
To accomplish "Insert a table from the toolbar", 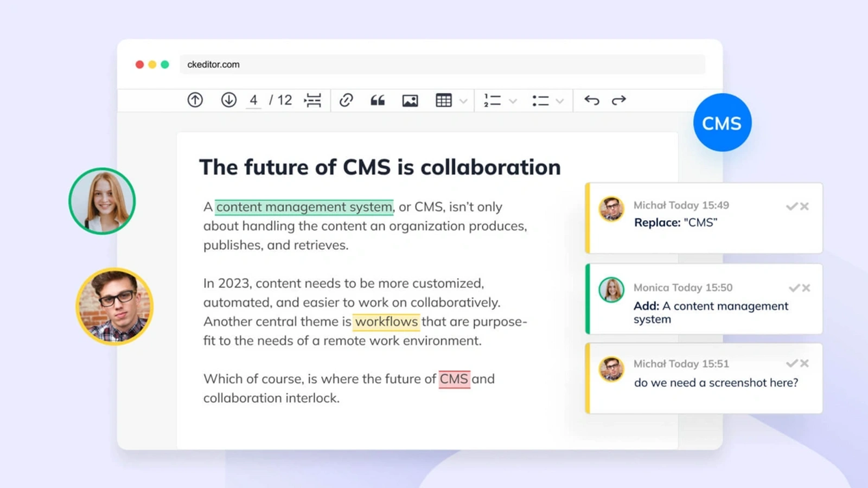I will tap(444, 100).
